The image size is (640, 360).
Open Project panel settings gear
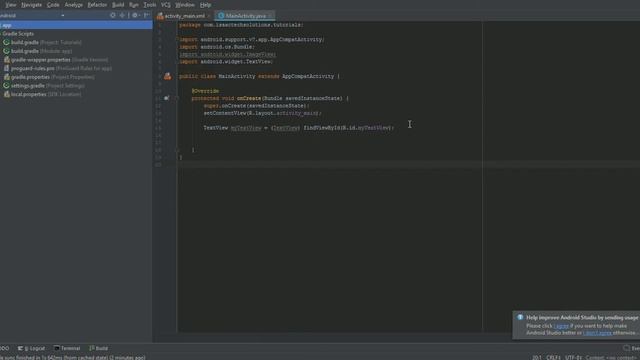point(135,15)
